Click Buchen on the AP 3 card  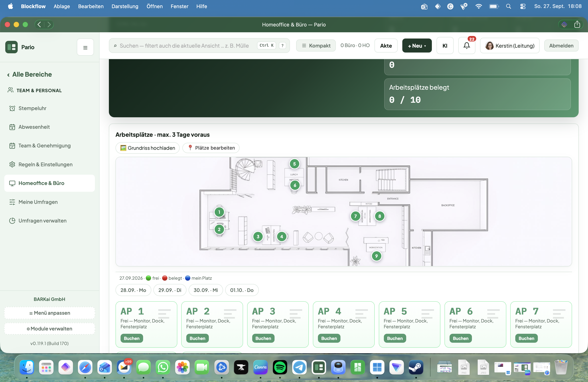(x=263, y=338)
